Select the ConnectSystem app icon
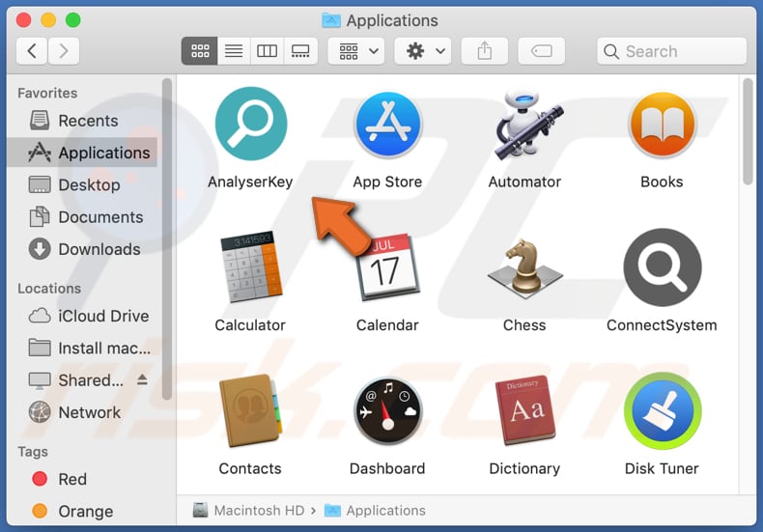 pyautogui.click(x=663, y=267)
